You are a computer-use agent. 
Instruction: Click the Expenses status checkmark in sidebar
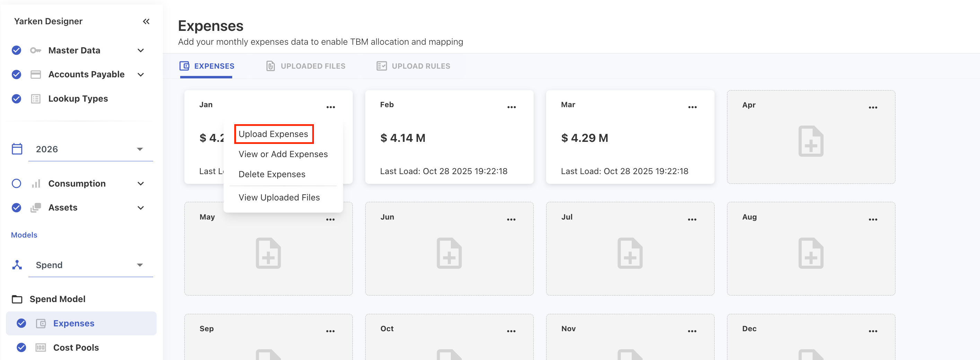(x=21, y=323)
